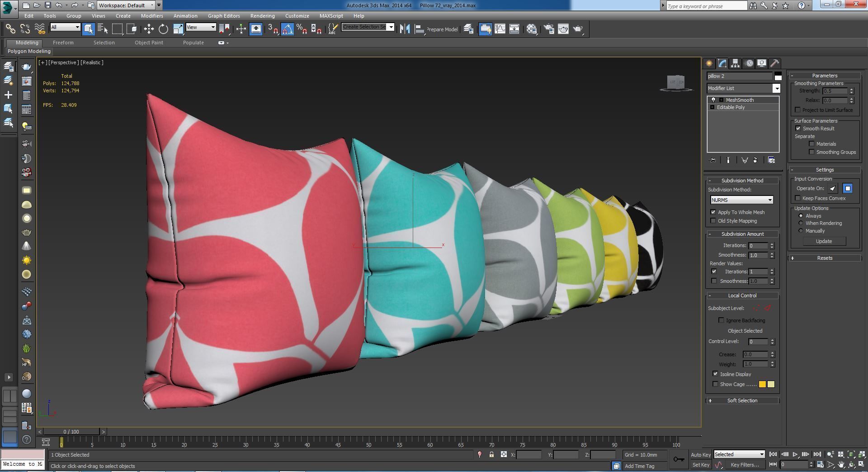Toggle MeshSmooth modifier lightbulb visibility
Viewport: 868px width, 472px height.
[x=713, y=100]
